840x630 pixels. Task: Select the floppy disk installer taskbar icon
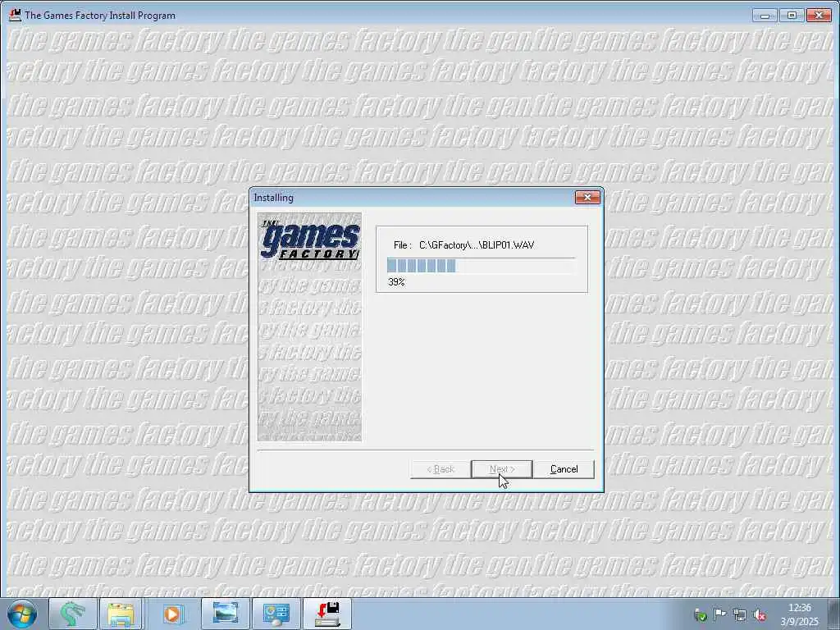[x=327, y=614]
